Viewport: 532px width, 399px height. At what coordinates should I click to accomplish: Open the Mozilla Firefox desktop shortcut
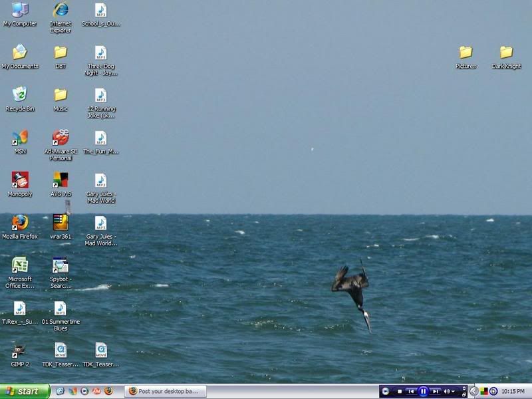pos(20,223)
